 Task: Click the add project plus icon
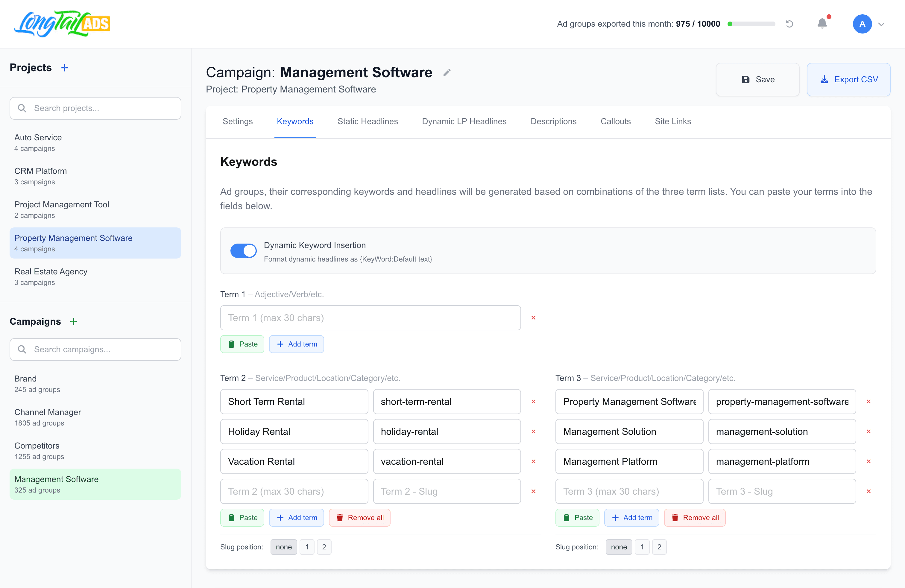tap(64, 67)
